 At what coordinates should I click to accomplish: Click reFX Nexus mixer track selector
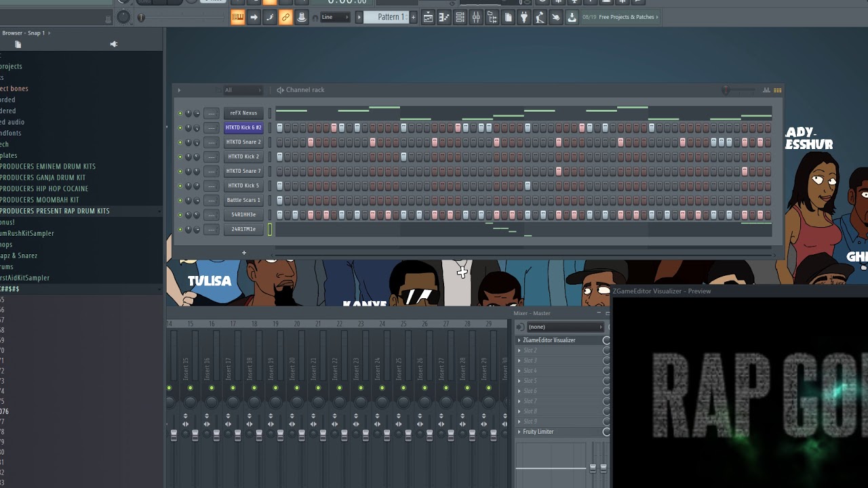pyautogui.click(x=212, y=113)
